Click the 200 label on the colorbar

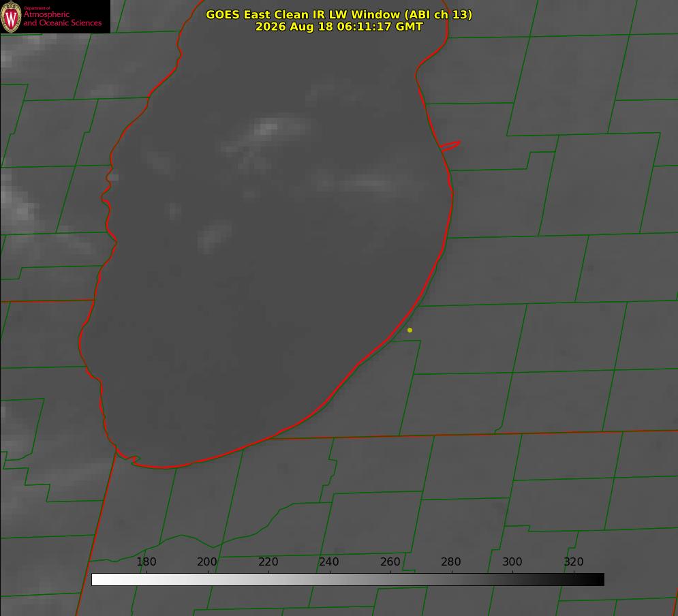[207, 561]
